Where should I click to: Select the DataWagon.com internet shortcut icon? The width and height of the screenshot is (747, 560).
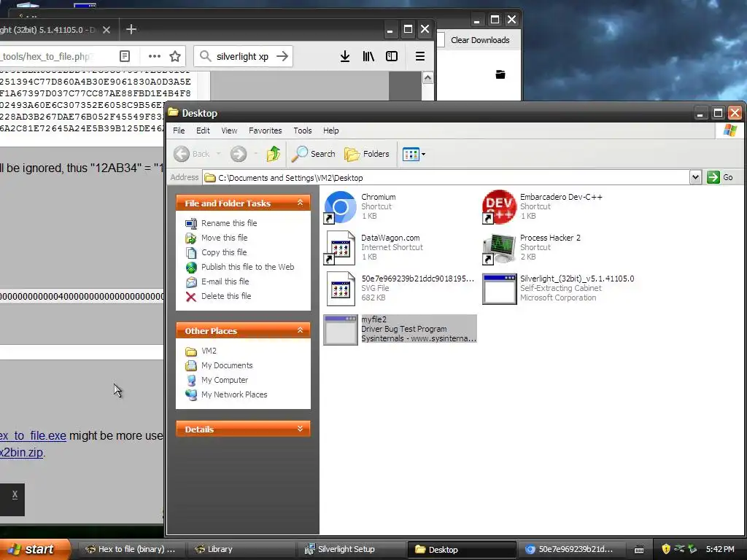[x=340, y=248]
